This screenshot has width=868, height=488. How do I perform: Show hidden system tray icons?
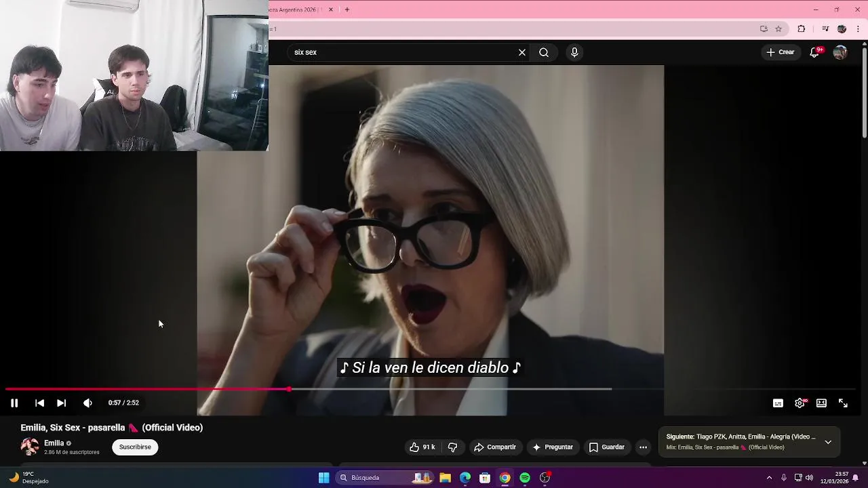pyautogui.click(x=769, y=478)
